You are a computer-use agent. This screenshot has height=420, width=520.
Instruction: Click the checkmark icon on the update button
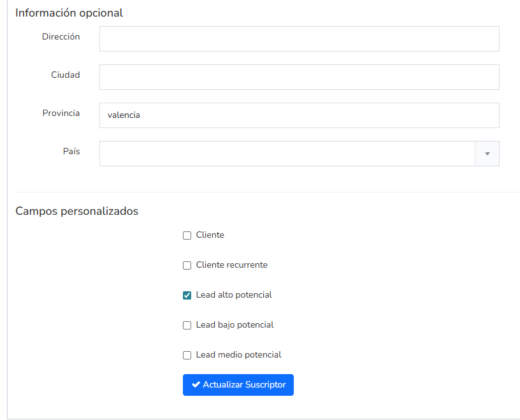pos(196,385)
